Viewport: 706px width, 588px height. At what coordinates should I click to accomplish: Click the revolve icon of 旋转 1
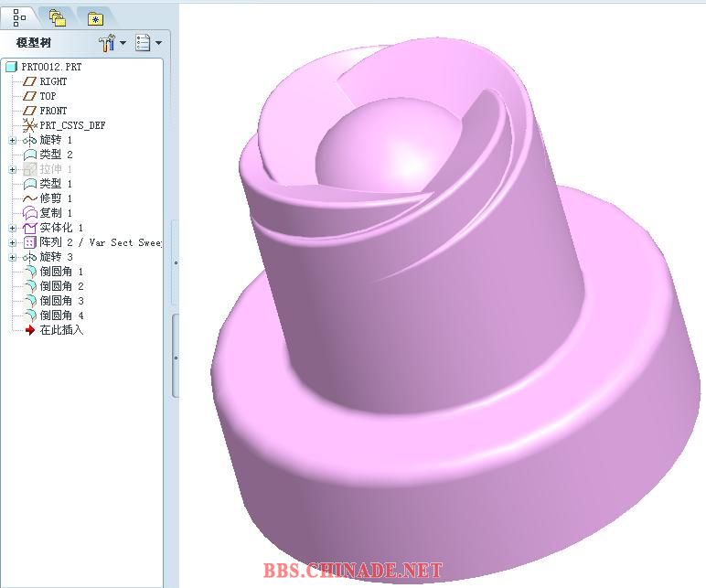point(29,141)
